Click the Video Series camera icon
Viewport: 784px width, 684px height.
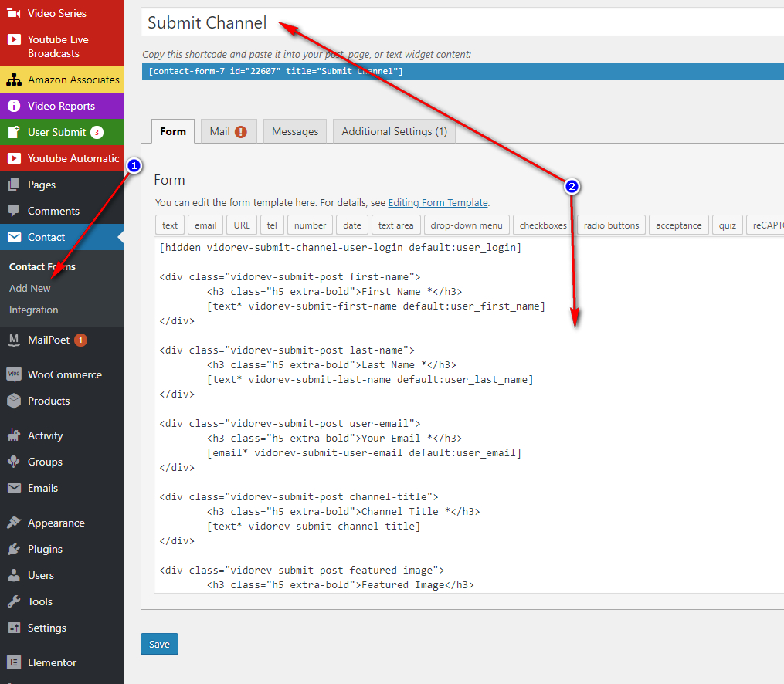pyautogui.click(x=13, y=13)
